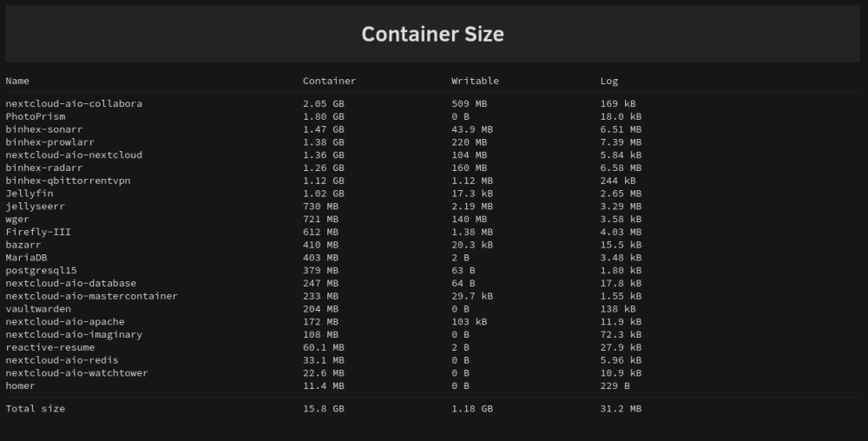Screen dimensions: 868x441
Task: Select the Jellyfin container name
Action: (30, 193)
